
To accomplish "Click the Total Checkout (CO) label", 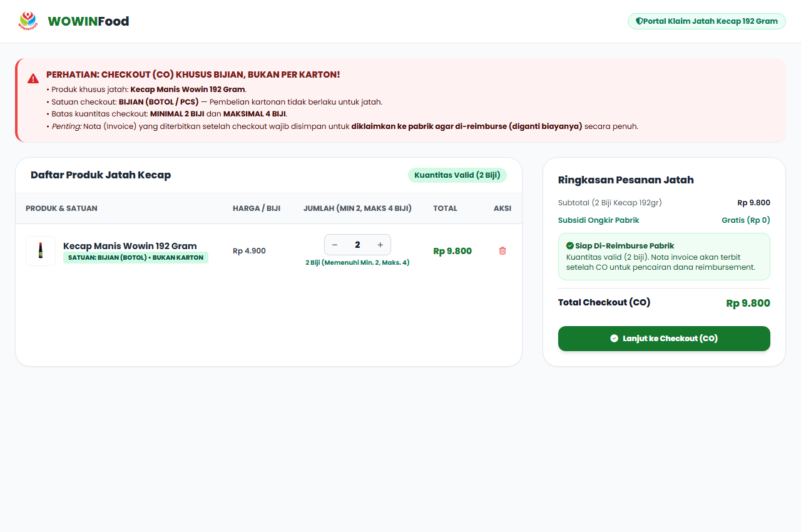I will (604, 302).
